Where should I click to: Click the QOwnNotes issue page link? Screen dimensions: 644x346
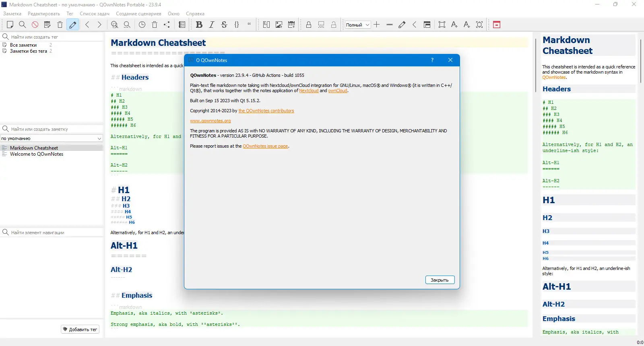click(265, 146)
